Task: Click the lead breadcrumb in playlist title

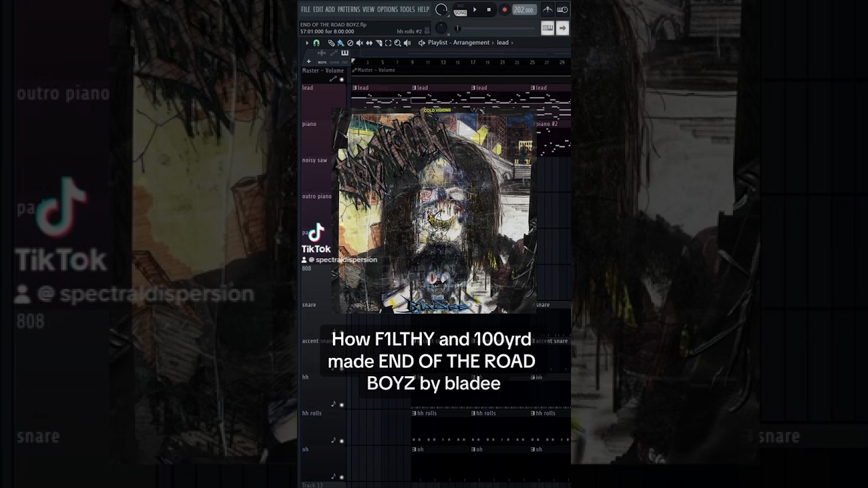Action: coord(502,43)
